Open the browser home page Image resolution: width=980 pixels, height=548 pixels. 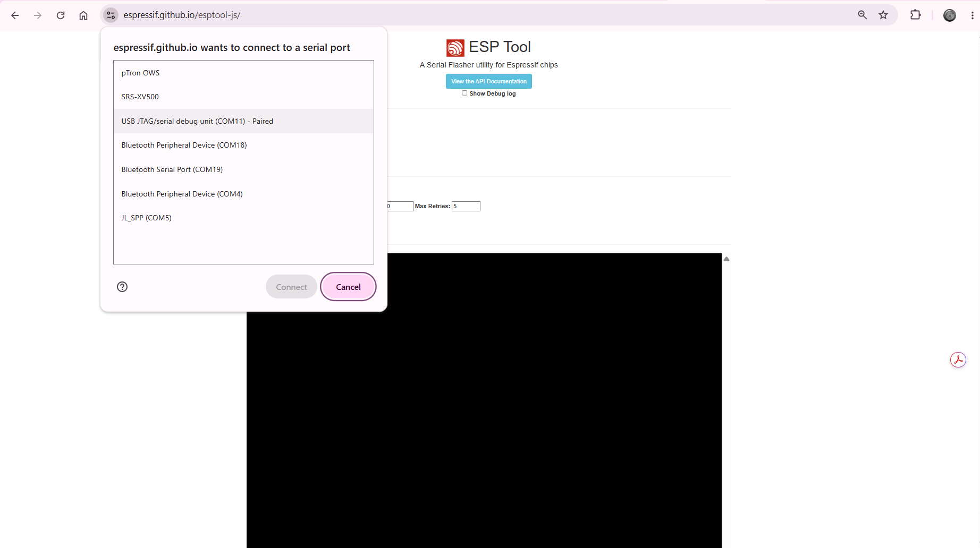(x=83, y=15)
